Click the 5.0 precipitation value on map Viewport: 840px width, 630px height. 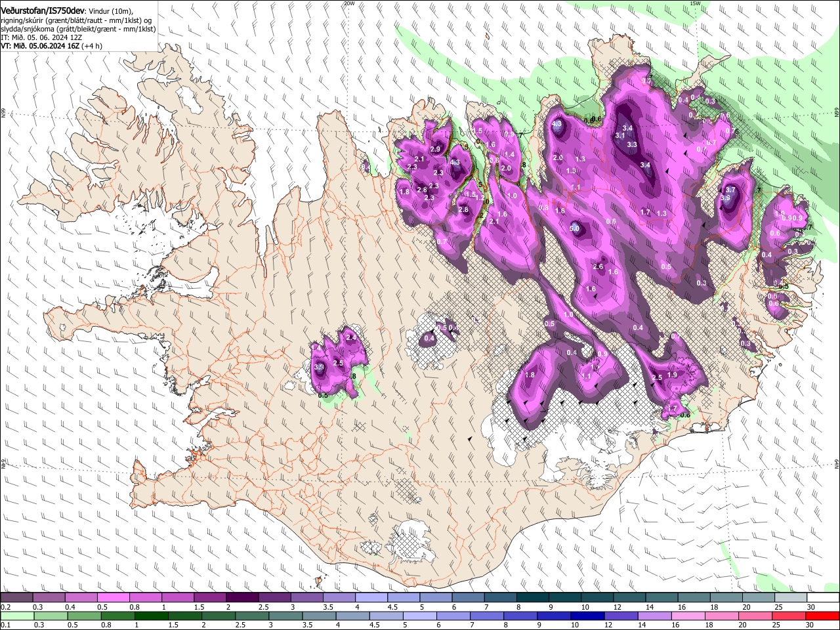click(x=575, y=228)
